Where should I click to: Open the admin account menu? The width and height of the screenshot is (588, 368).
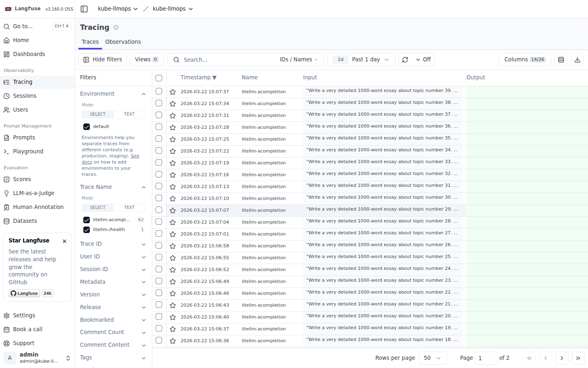pyautogui.click(x=37, y=358)
